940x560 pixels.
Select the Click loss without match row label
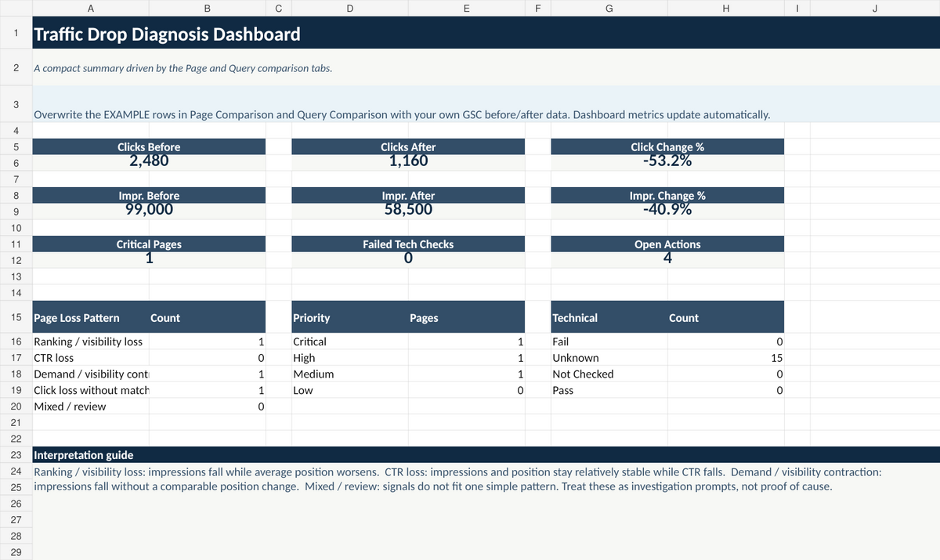91,390
